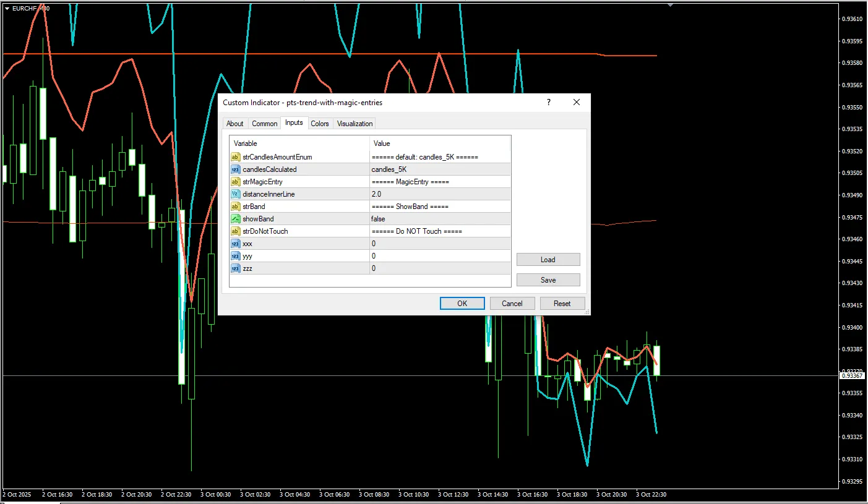
Task: Click the strCandlesAmountEnum row's string icon
Action: click(x=235, y=157)
